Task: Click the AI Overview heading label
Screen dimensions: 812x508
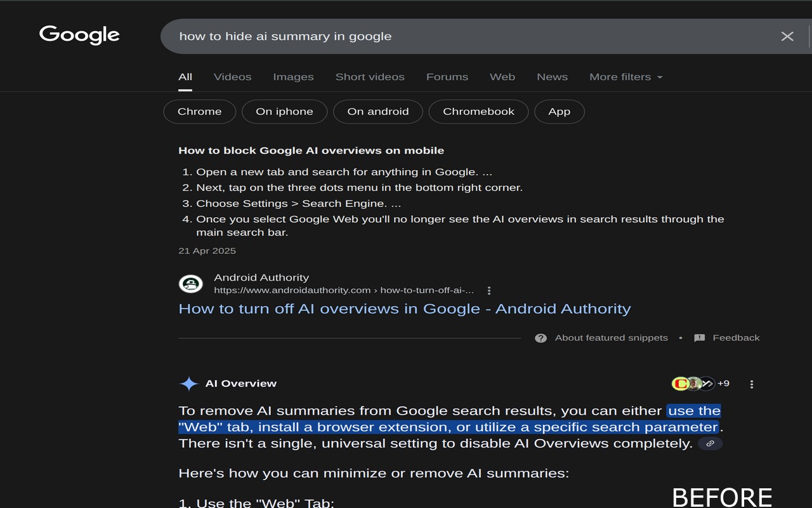Action: (241, 384)
